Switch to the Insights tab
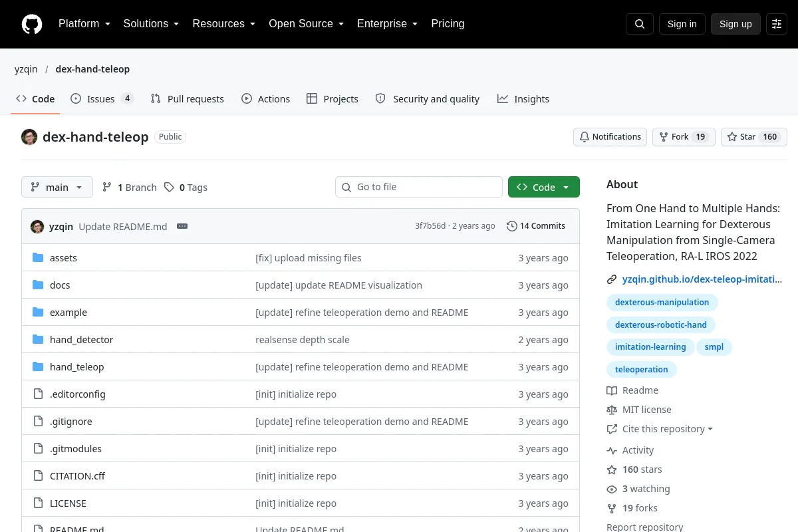Image resolution: width=798 pixels, height=532 pixels. click(x=523, y=99)
